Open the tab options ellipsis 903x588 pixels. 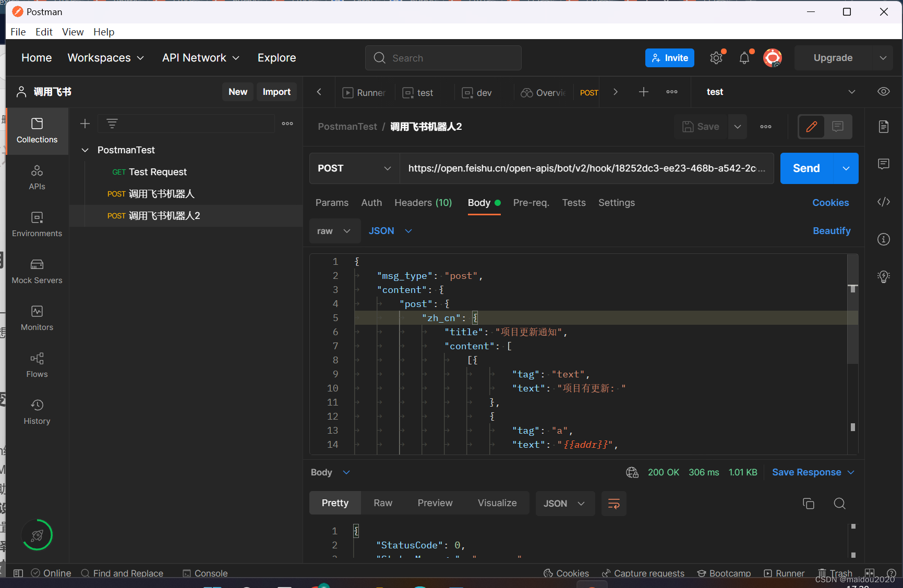pos(672,92)
